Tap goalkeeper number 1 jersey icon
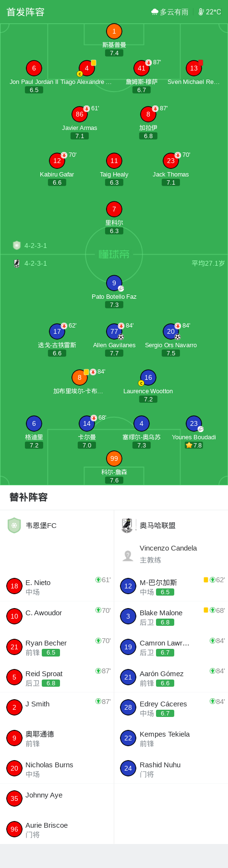Screen dimensions: 228x868 point(114,32)
